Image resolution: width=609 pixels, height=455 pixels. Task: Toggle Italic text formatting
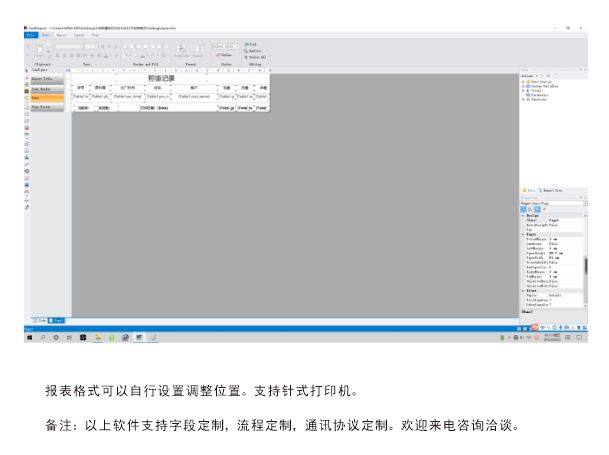point(109,47)
